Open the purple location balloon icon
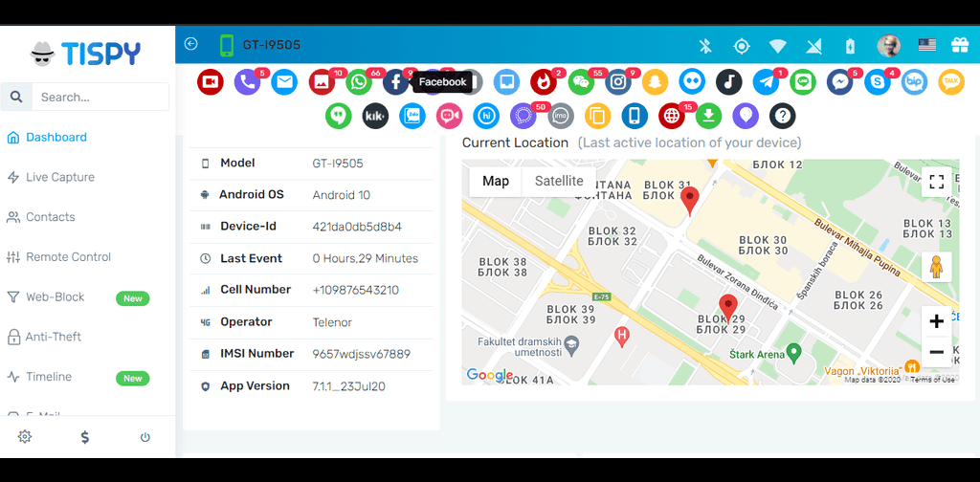Viewport: 980px width, 482px height. click(746, 116)
